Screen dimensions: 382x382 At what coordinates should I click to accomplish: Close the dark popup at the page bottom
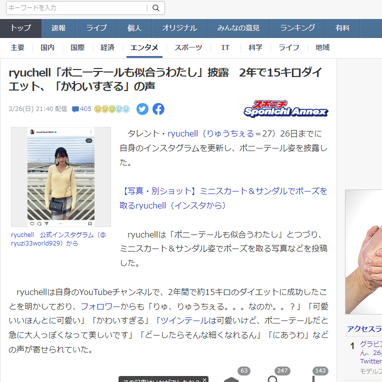tap(204, 379)
